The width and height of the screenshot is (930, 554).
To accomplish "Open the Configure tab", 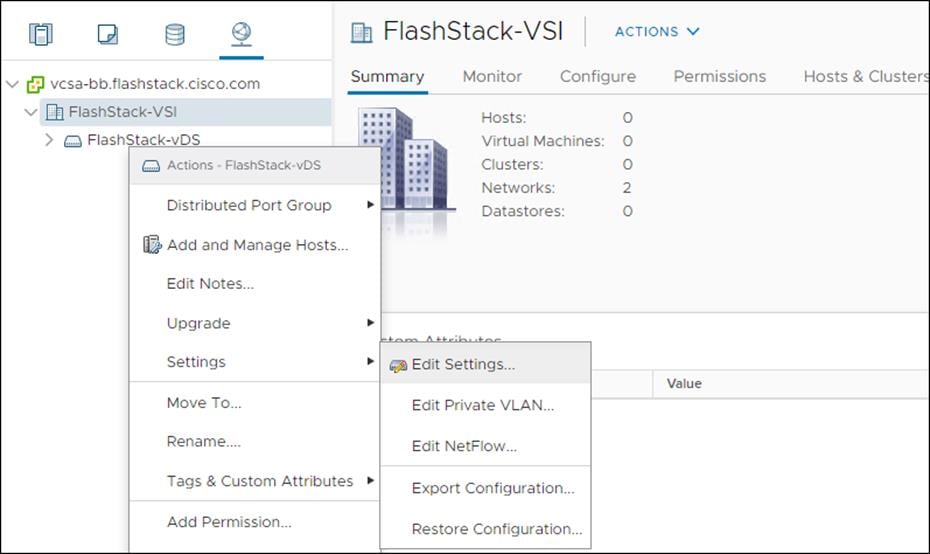I will click(x=598, y=77).
